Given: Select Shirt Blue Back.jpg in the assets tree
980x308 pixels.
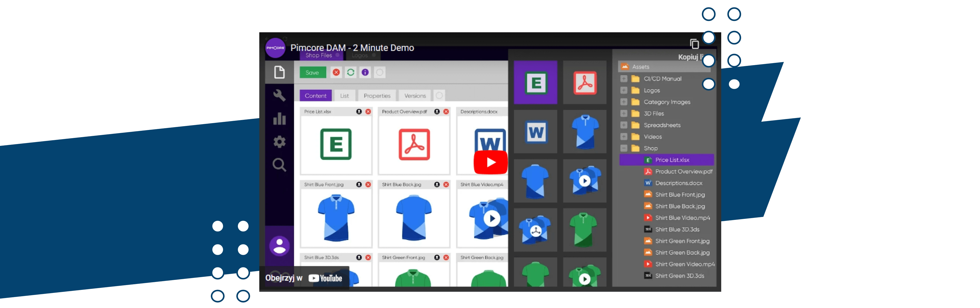Looking at the screenshot, I should [675, 206].
